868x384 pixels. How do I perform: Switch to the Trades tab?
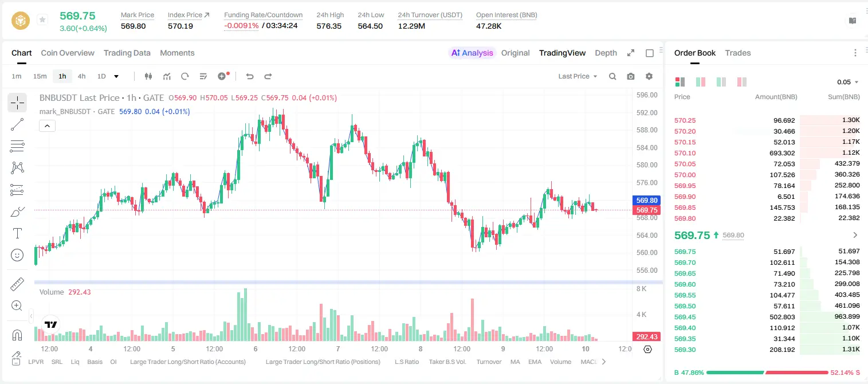pos(737,53)
